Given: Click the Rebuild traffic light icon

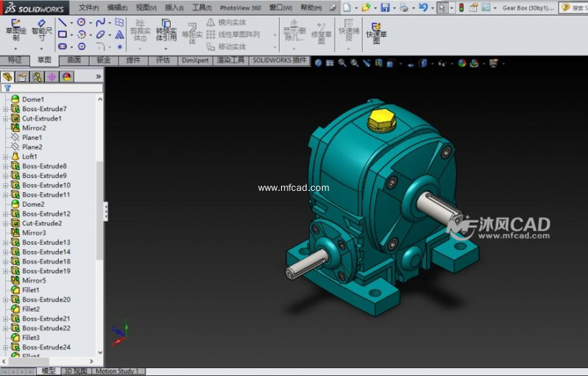Looking at the screenshot, I should click(x=461, y=8).
